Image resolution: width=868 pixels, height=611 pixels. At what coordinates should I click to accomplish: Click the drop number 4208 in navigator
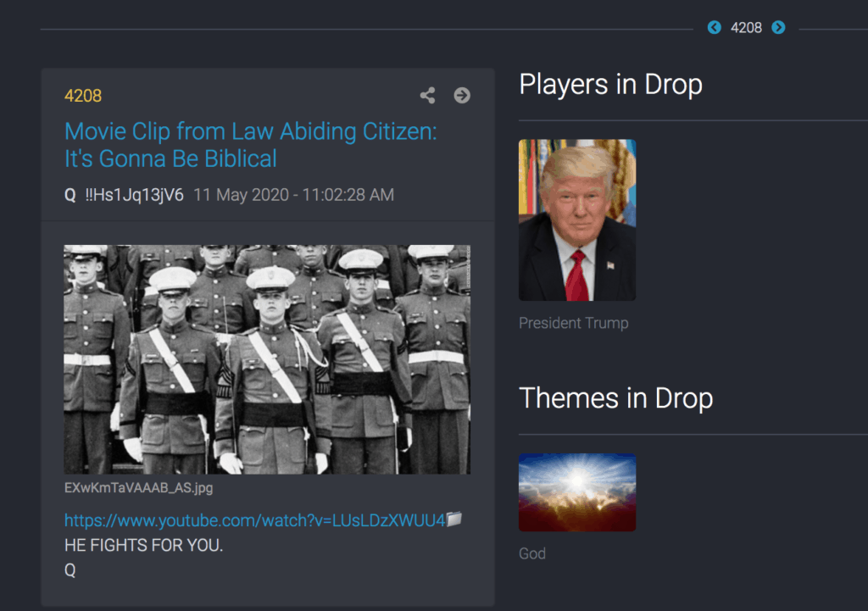point(746,28)
